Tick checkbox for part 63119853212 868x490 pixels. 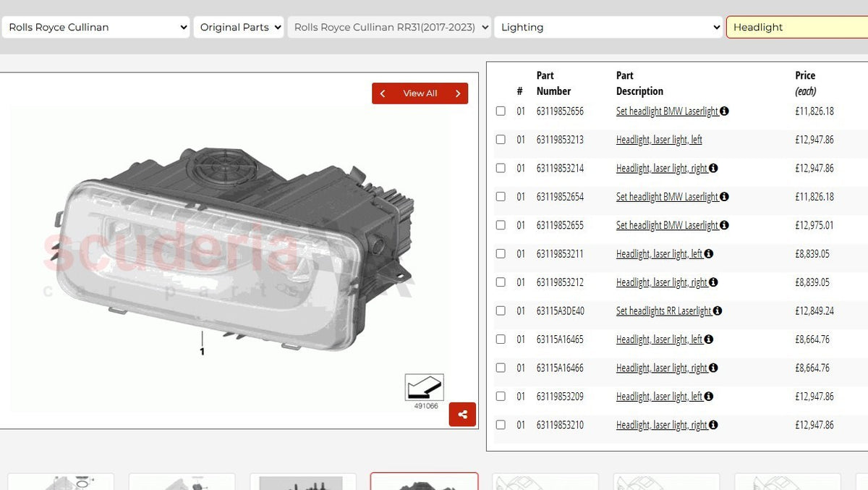pos(501,282)
